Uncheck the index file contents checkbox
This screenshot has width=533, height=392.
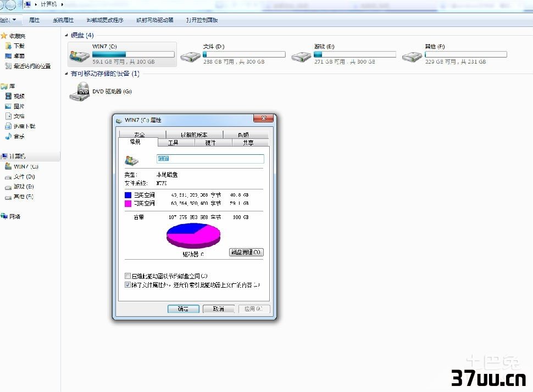click(128, 284)
